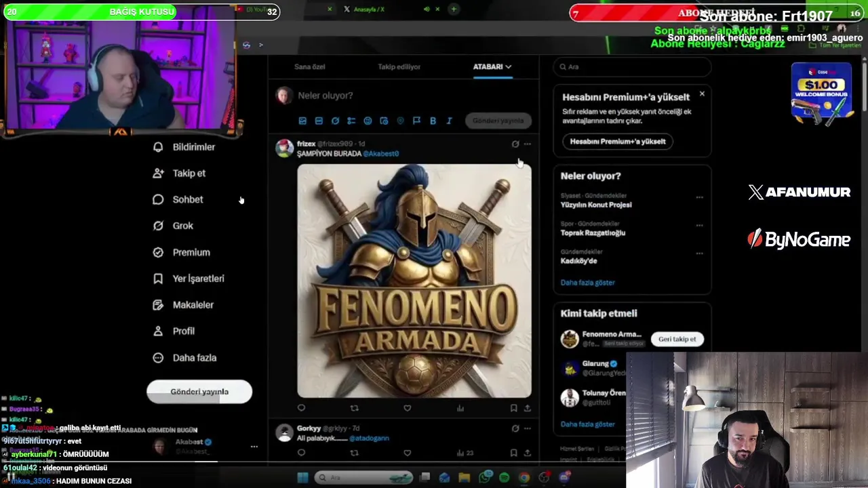The image size is (868, 488).
Task: Open more options on frizex post
Action: pyautogui.click(x=528, y=144)
